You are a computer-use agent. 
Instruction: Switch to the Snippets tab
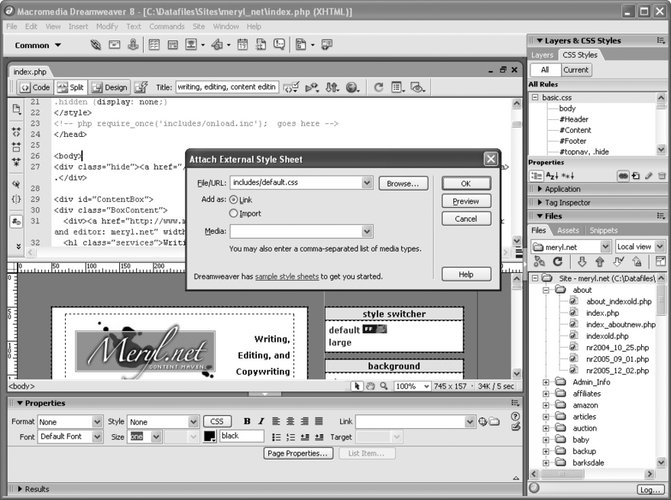602,230
